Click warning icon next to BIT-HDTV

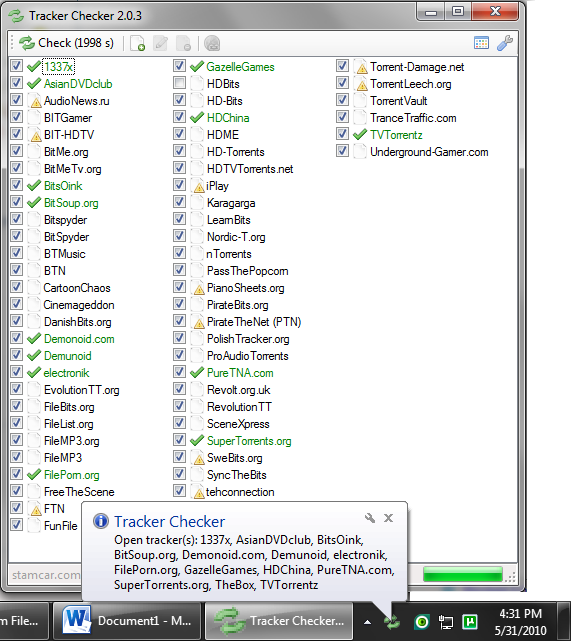coord(36,135)
